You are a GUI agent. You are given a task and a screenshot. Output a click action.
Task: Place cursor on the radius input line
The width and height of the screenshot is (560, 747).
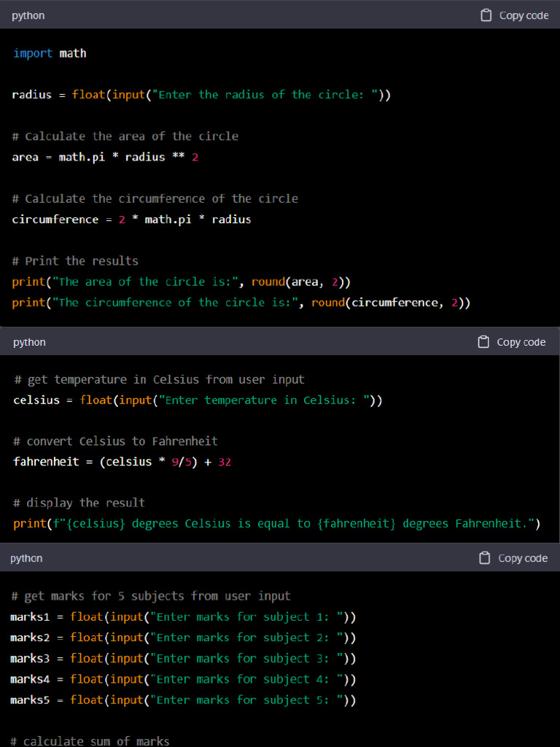coord(201,95)
